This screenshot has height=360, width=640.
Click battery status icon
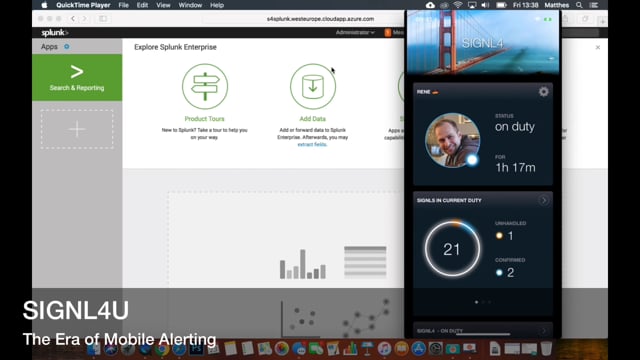point(501,5)
